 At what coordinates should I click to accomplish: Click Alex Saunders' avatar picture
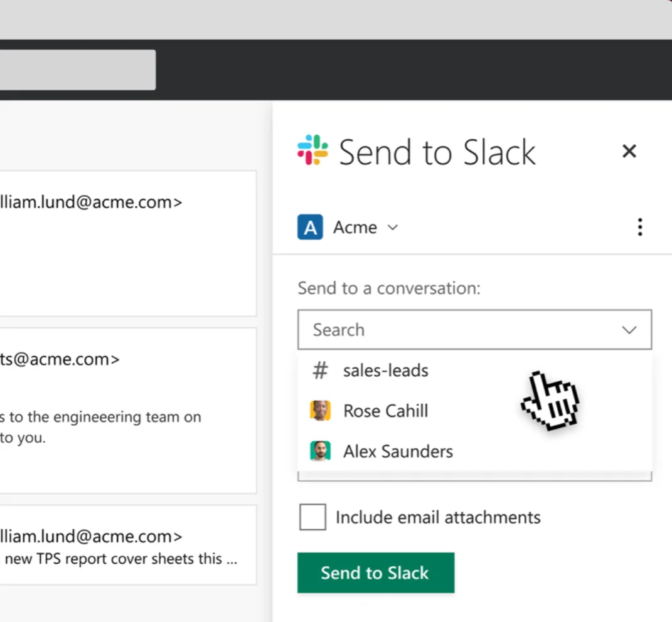coord(321,451)
